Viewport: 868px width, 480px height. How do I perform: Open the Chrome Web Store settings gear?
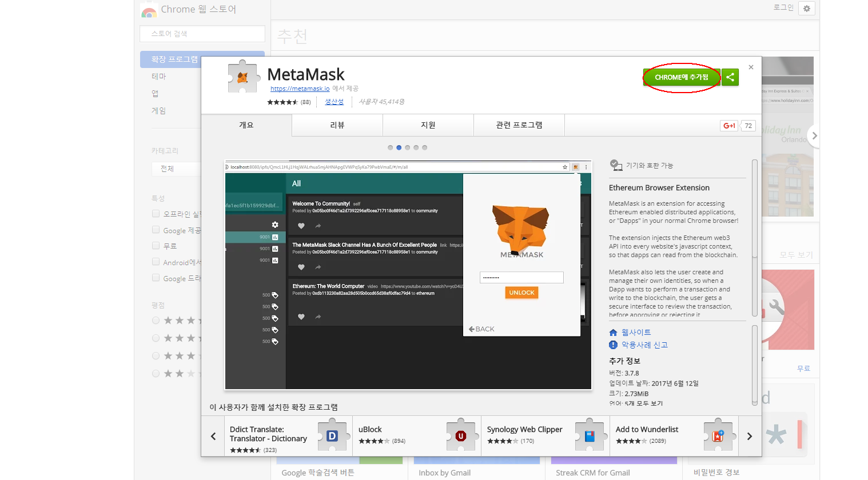[x=806, y=8]
